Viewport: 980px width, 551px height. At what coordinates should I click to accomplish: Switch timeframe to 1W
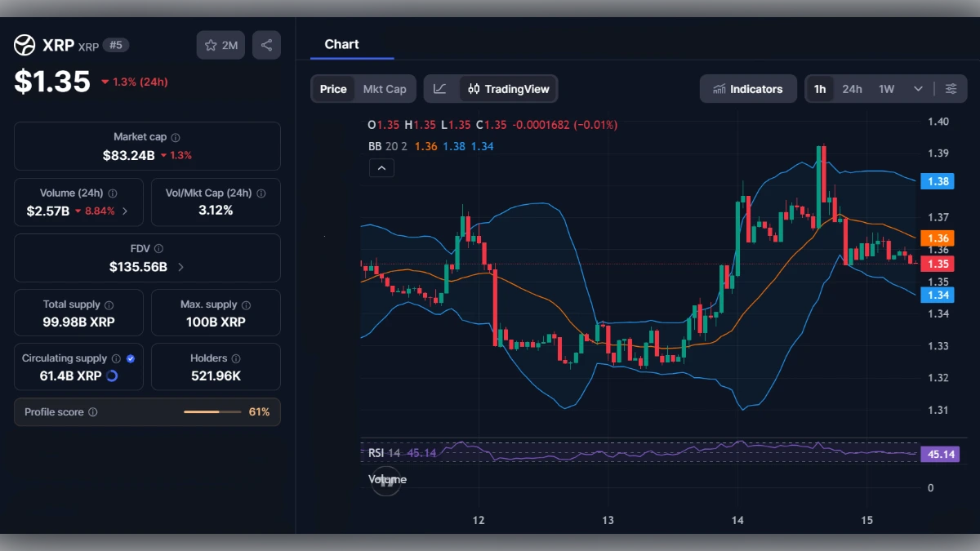[884, 88]
